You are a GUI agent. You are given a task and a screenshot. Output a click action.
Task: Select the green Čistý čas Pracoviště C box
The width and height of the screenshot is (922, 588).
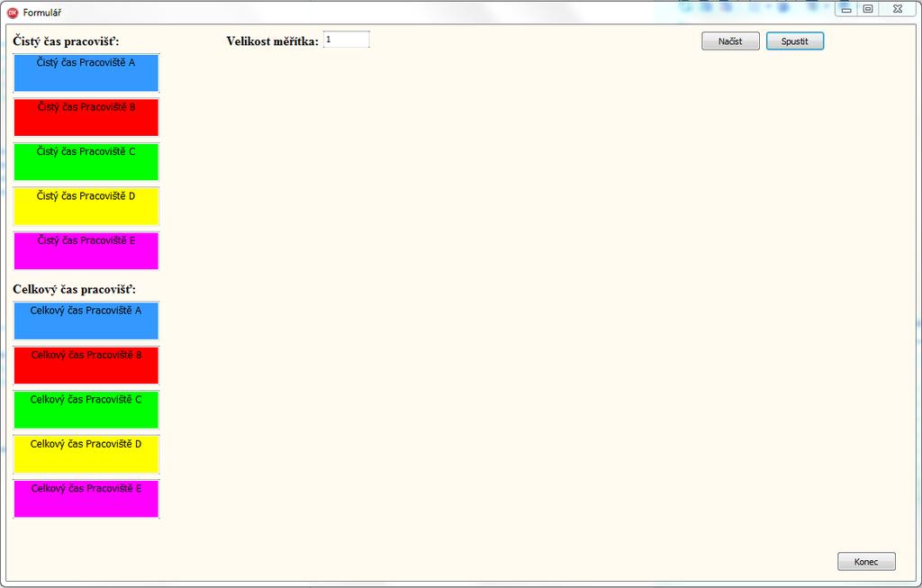86,162
